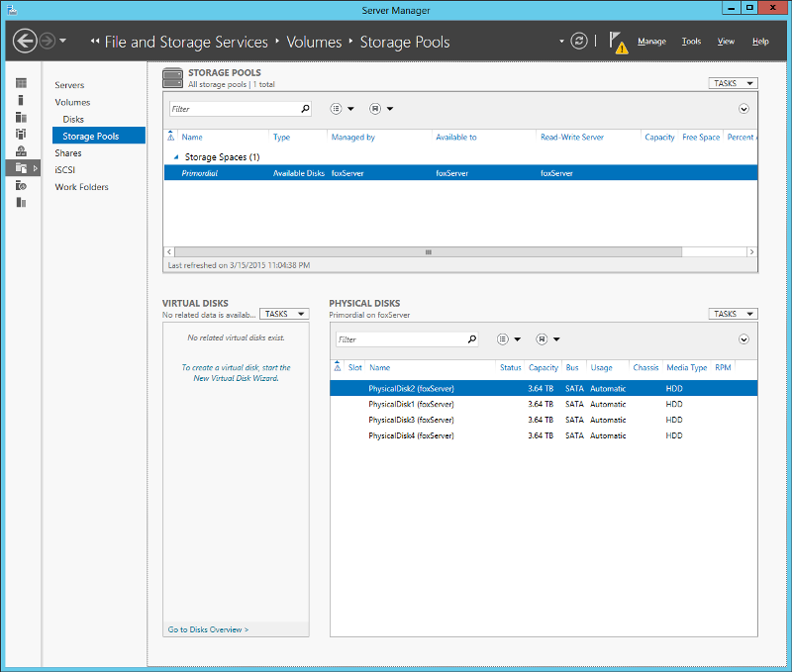Click the forward navigation arrow

[48, 41]
